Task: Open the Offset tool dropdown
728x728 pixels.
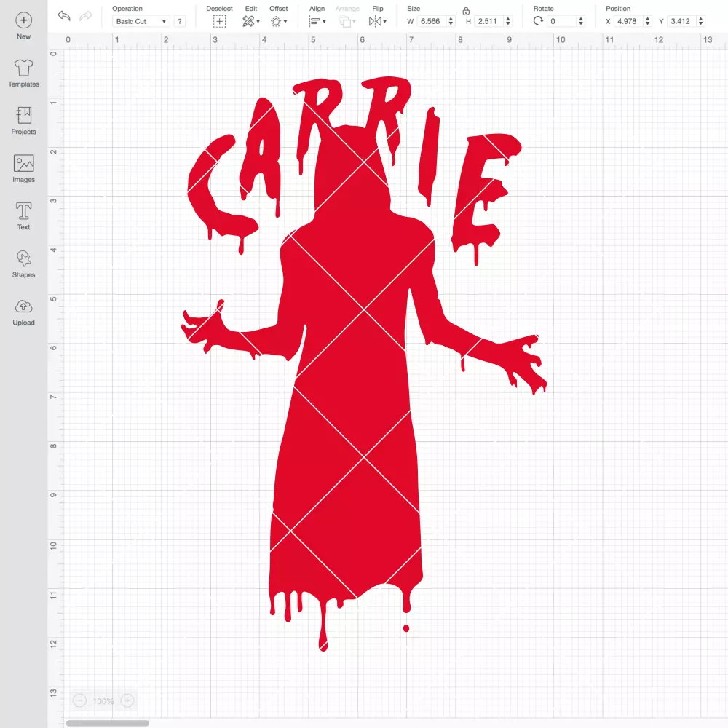Action: [279, 21]
